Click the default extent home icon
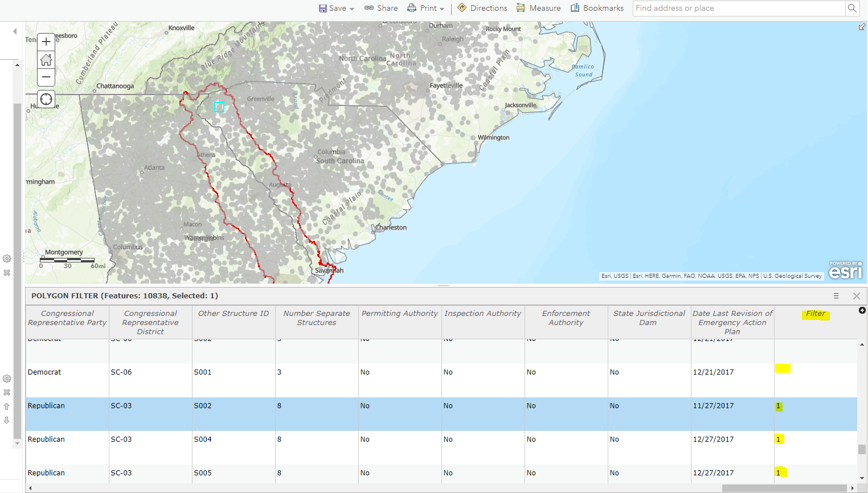Viewport: 868px width, 493px height. (46, 59)
